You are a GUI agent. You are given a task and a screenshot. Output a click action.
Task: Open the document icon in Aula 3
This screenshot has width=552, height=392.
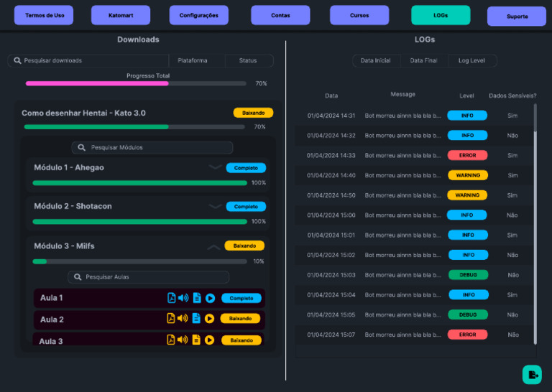[x=196, y=340]
